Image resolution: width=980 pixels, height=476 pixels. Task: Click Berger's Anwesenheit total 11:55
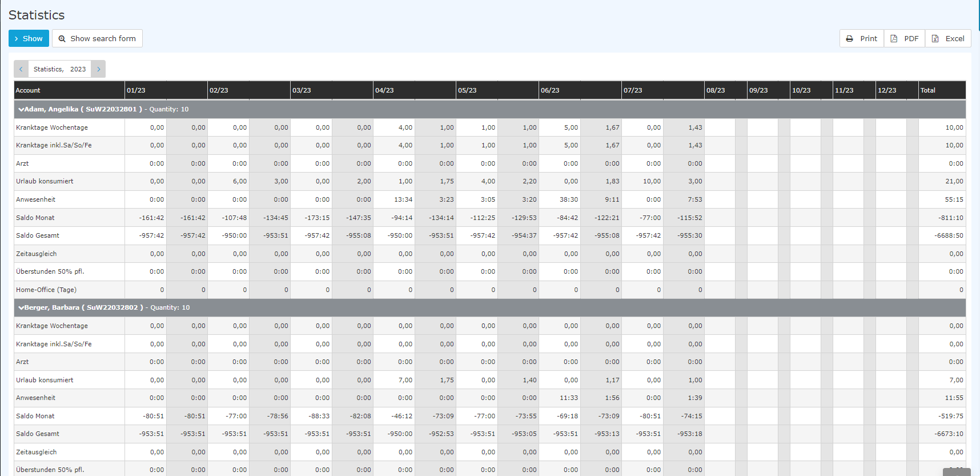tap(954, 398)
